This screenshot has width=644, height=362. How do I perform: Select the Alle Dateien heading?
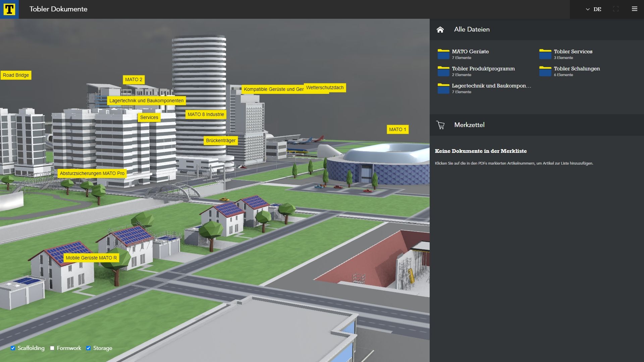coord(472,29)
